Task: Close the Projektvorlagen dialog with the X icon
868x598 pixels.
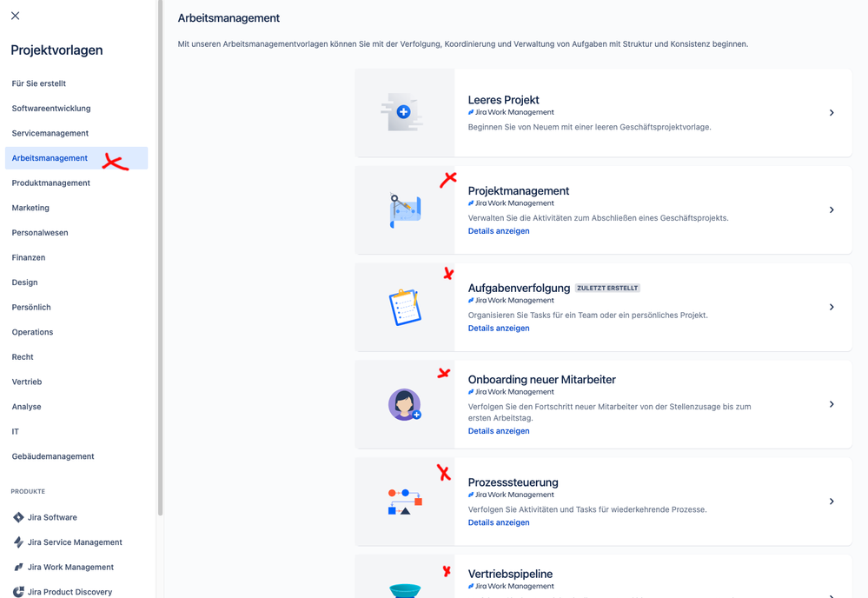Action: click(16, 16)
